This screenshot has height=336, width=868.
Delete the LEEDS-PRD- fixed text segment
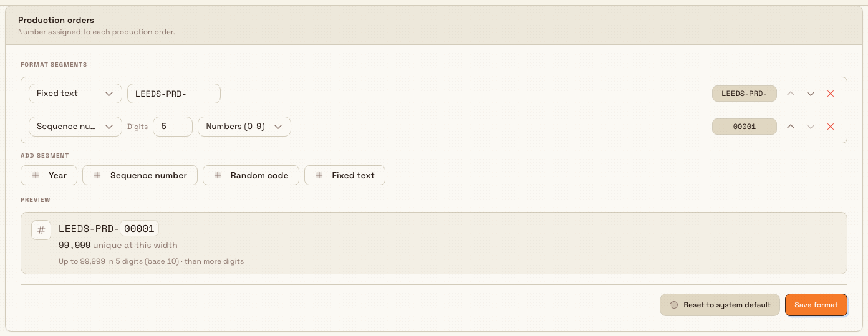point(831,94)
